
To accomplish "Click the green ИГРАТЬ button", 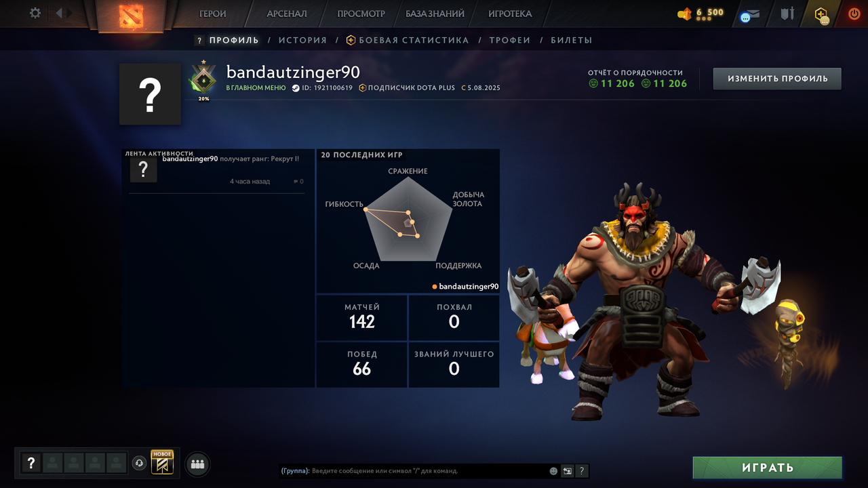I will pos(768,468).
